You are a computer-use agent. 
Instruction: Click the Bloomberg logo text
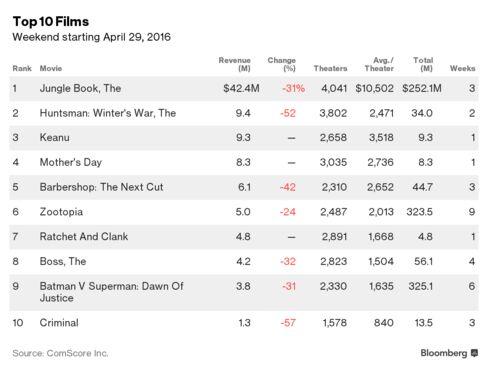[x=444, y=353]
